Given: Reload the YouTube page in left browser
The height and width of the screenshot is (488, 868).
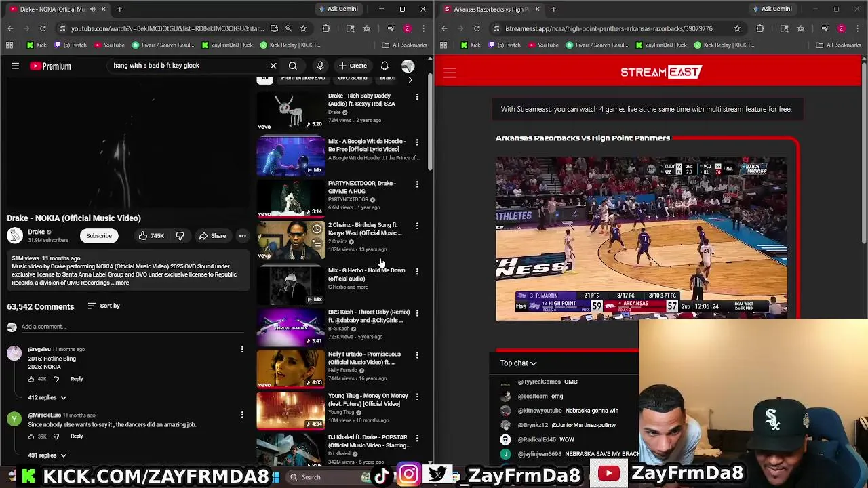Looking at the screenshot, I should [x=43, y=28].
